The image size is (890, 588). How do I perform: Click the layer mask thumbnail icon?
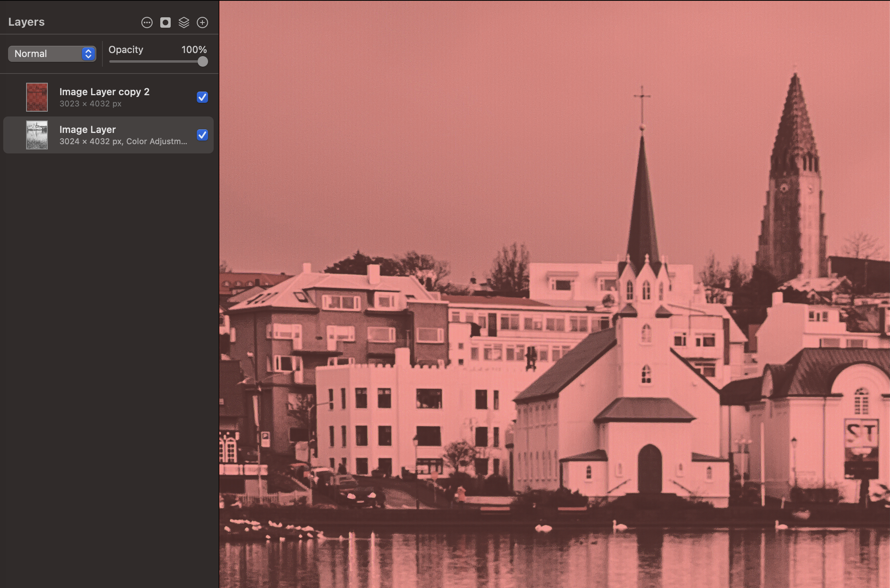(165, 22)
